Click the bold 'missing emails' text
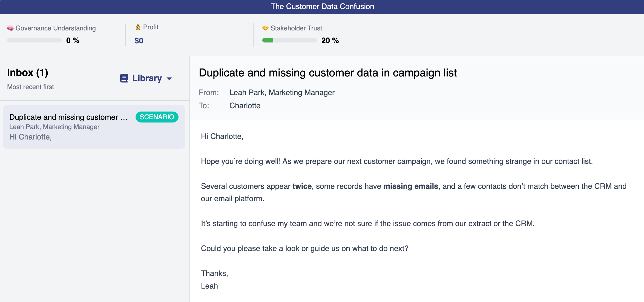 click(411, 186)
